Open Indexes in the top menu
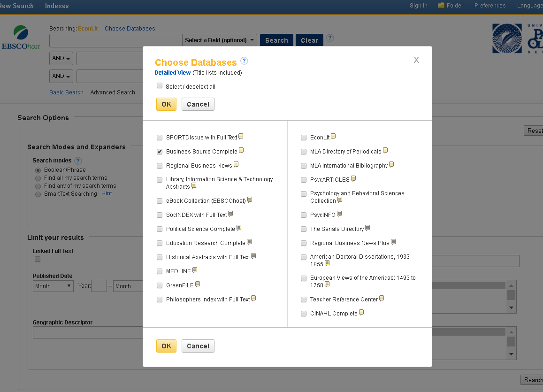The height and width of the screenshot is (392, 543). pyautogui.click(x=57, y=6)
